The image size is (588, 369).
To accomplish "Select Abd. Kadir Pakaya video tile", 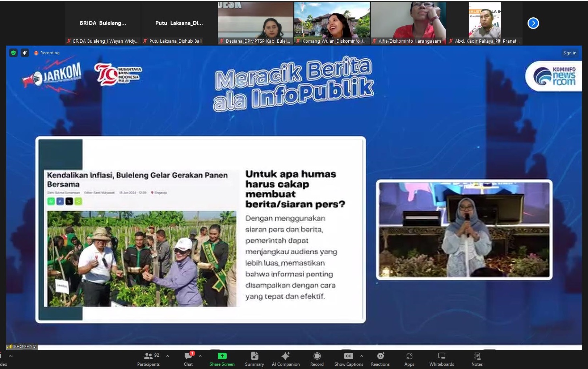I will (x=485, y=23).
